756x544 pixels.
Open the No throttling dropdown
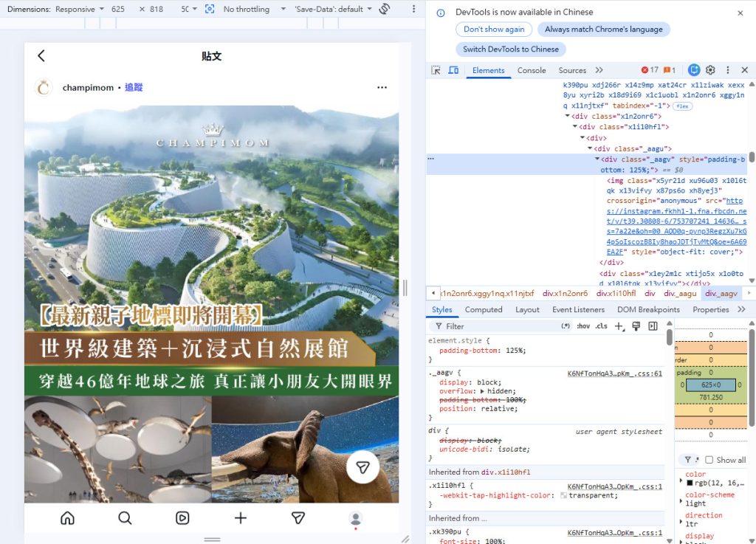254,9
